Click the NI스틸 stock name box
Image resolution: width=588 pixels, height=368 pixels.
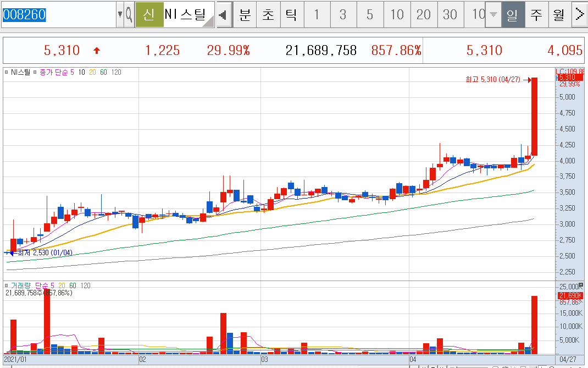point(189,15)
